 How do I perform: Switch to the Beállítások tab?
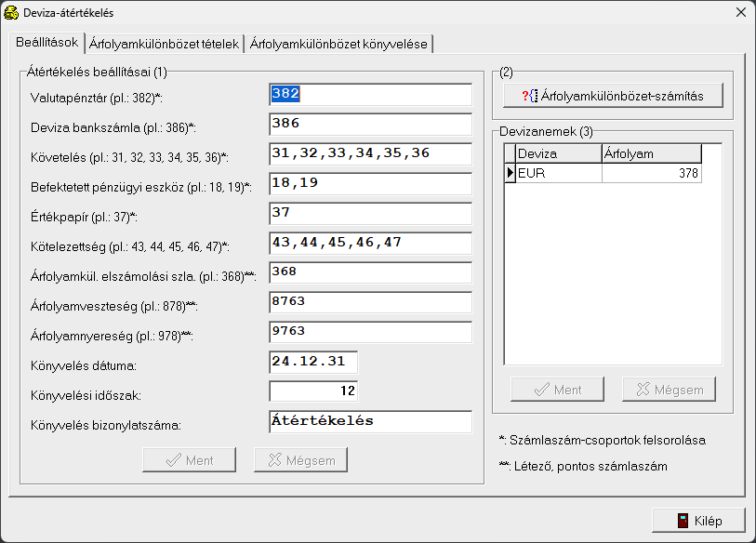pyautogui.click(x=46, y=43)
